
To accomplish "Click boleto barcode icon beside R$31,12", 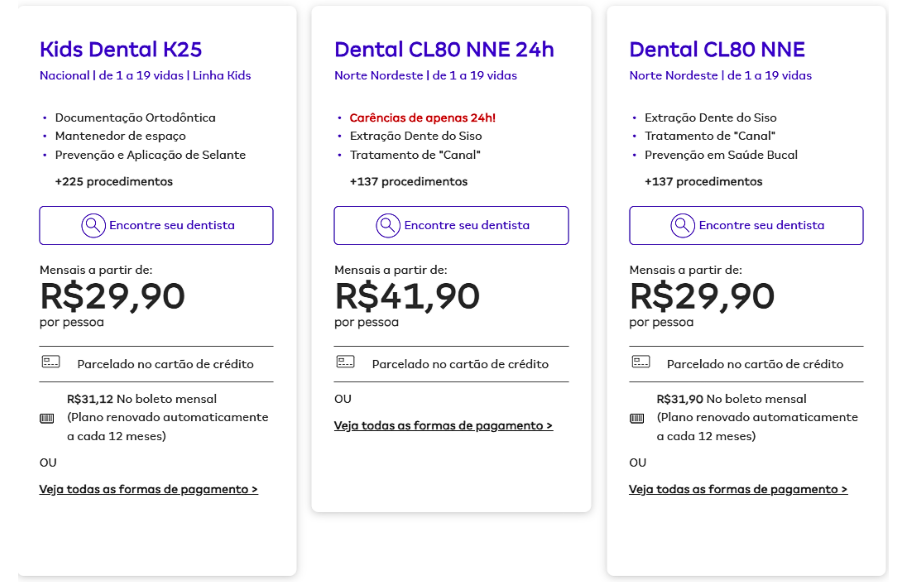I will click(47, 418).
